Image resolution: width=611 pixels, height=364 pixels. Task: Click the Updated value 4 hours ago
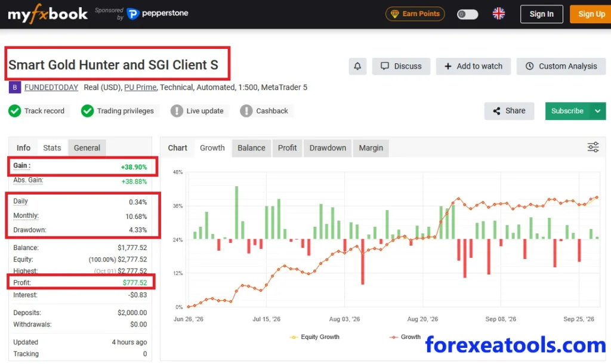coord(129,342)
